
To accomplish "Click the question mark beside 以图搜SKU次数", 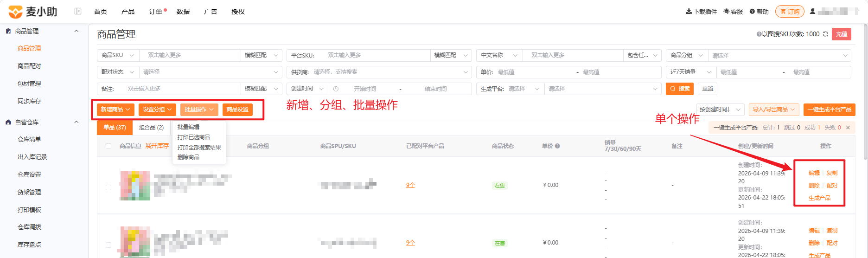I will [x=759, y=34].
